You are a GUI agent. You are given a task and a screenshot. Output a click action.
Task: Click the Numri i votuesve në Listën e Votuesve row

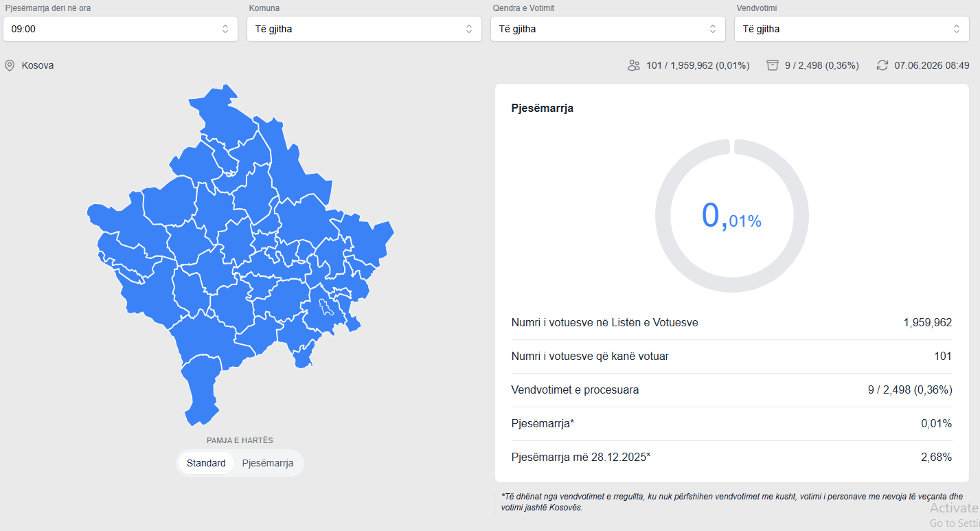(731, 322)
